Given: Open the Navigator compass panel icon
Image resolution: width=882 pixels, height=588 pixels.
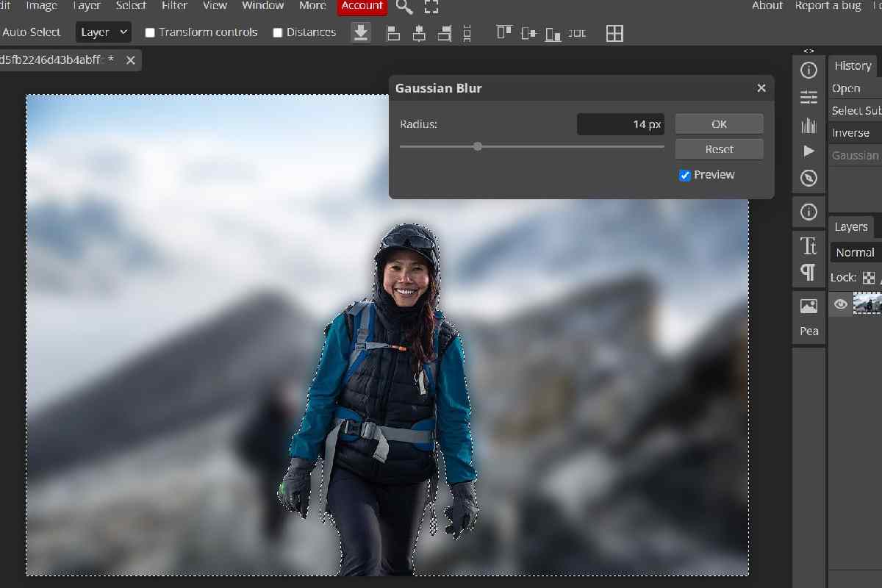Looking at the screenshot, I should point(808,179).
